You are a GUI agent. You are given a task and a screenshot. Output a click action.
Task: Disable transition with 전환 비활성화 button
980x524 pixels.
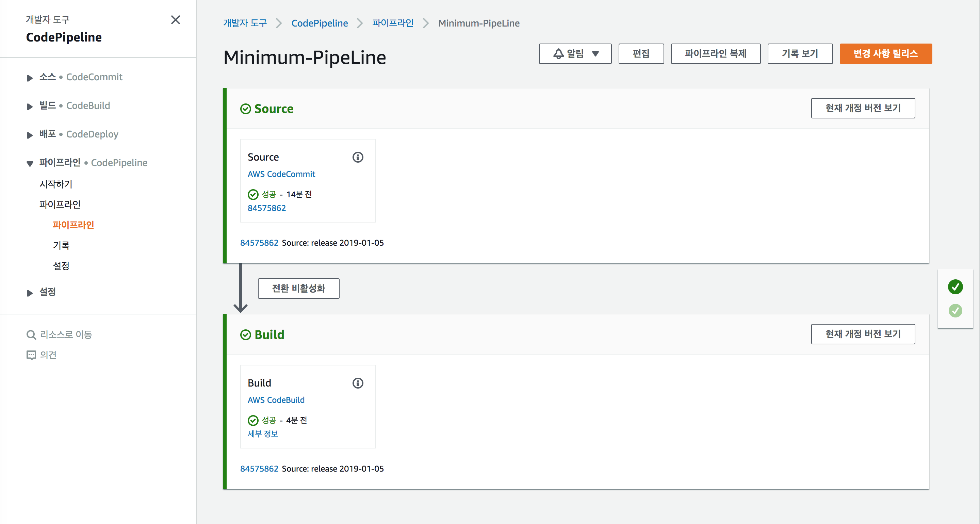pyautogui.click(x=298, y=289)
